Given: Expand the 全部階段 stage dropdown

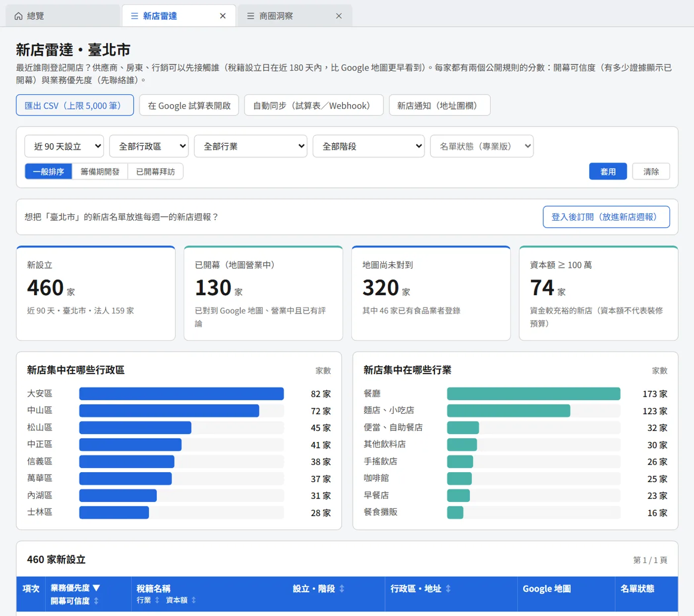Looking at the screenshot, I should tap(368, 146).
